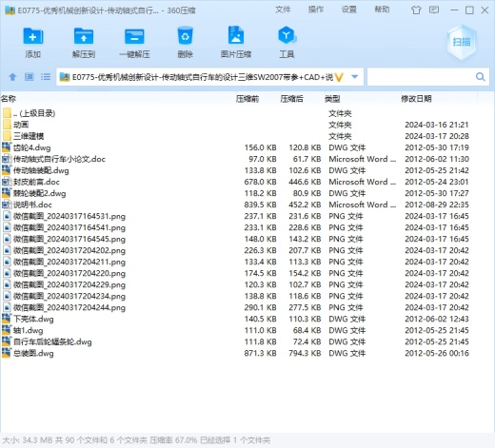Click the 446.6 KB compressed size cell
The image size is (495, 448).
(x=305, y=182)
